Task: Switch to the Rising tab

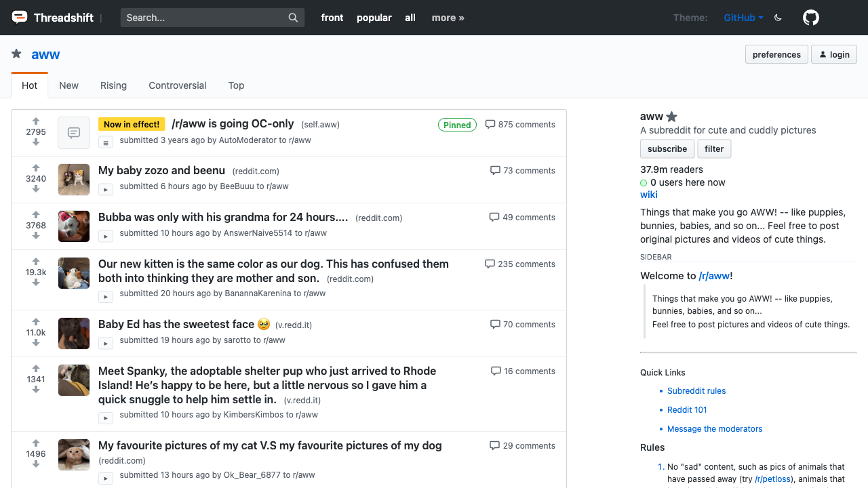Action: tap(113, 85)
